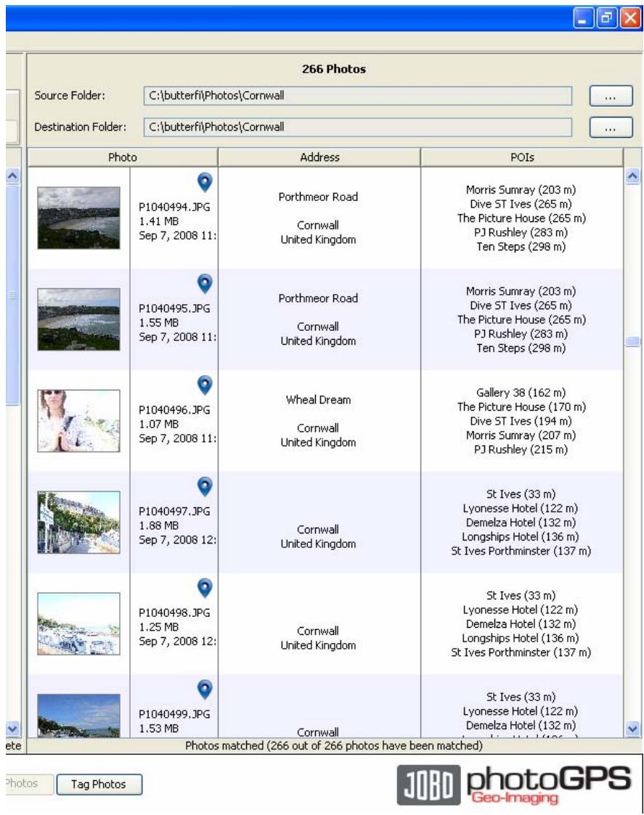Image resolution: width=644 pixels, height=815 pixels.
Task: Select the file name P1040497.JPG
Action: coord(174,511)
